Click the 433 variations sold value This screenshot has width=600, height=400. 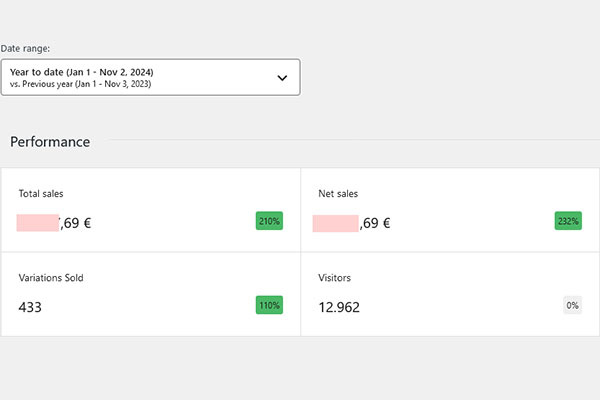coord(30,307)
